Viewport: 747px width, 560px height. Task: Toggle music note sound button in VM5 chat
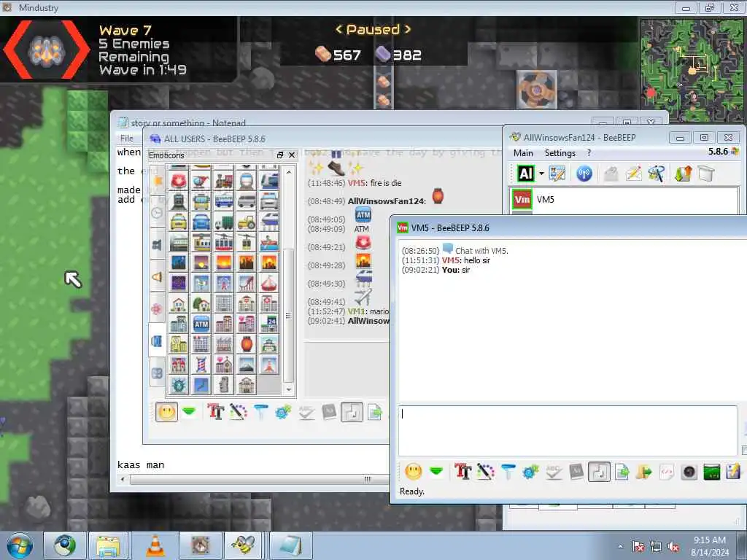tap(599, 472)
